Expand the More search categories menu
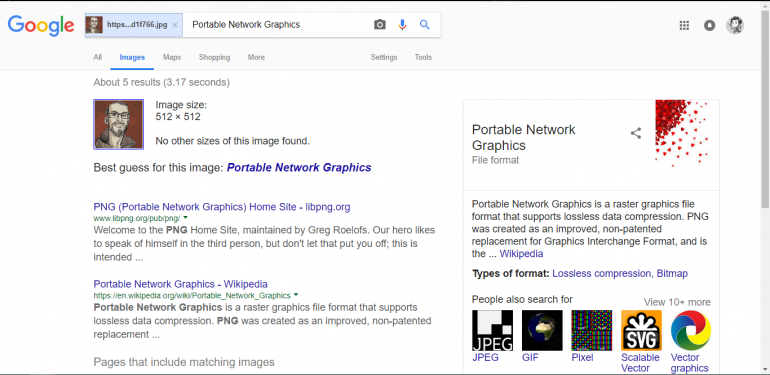This screenshot has height=375, width=770. (x=256, y=57)
